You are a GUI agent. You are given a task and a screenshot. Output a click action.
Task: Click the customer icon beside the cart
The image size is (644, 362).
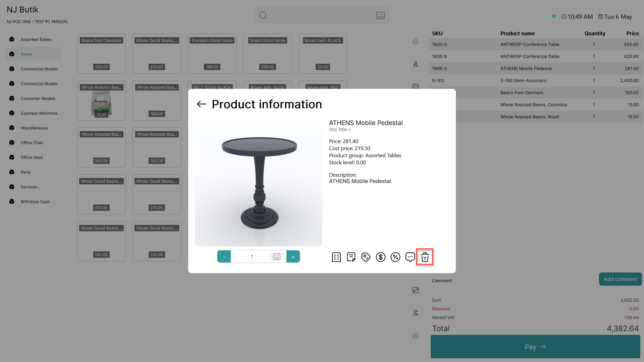click(416, 64)
